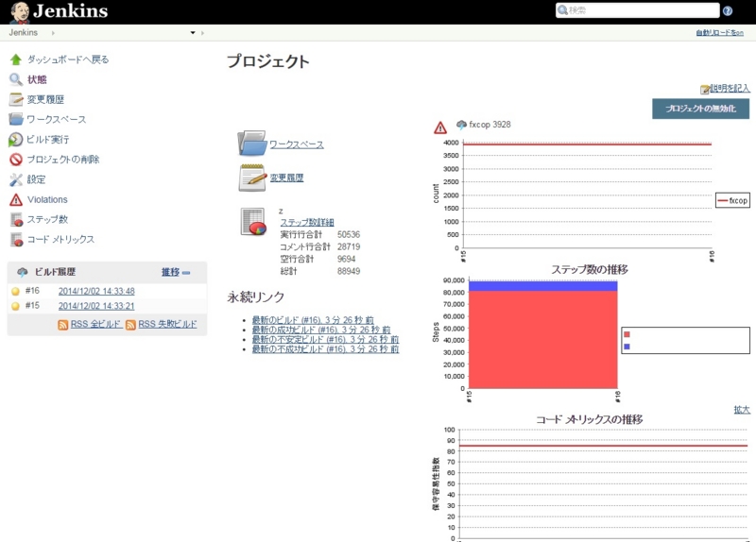This screenshot has height=542, width=756.
Task: Select ビルド実行 in the sidebar
Action: [x=48, y=139]
